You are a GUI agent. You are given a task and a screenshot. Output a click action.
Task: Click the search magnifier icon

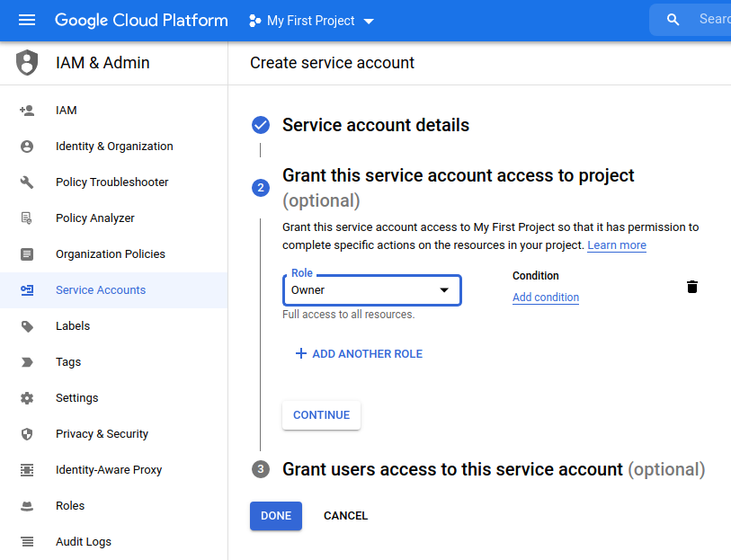click(673, 20)
